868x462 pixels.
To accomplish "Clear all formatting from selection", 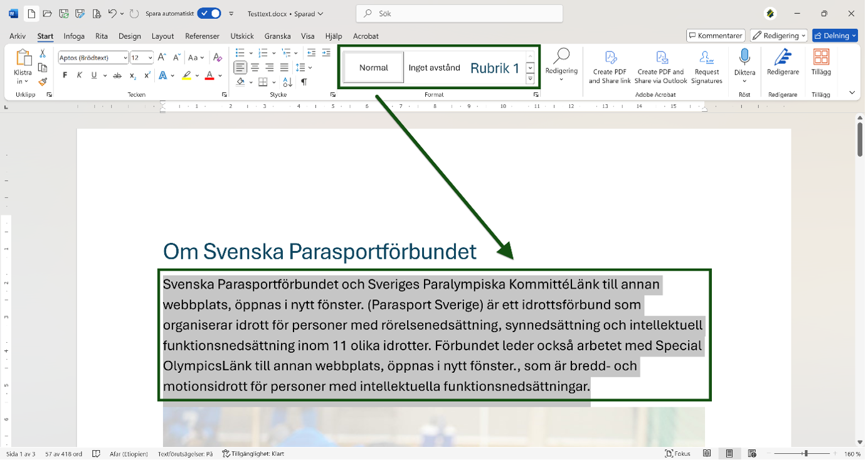I will click(218, 58).
